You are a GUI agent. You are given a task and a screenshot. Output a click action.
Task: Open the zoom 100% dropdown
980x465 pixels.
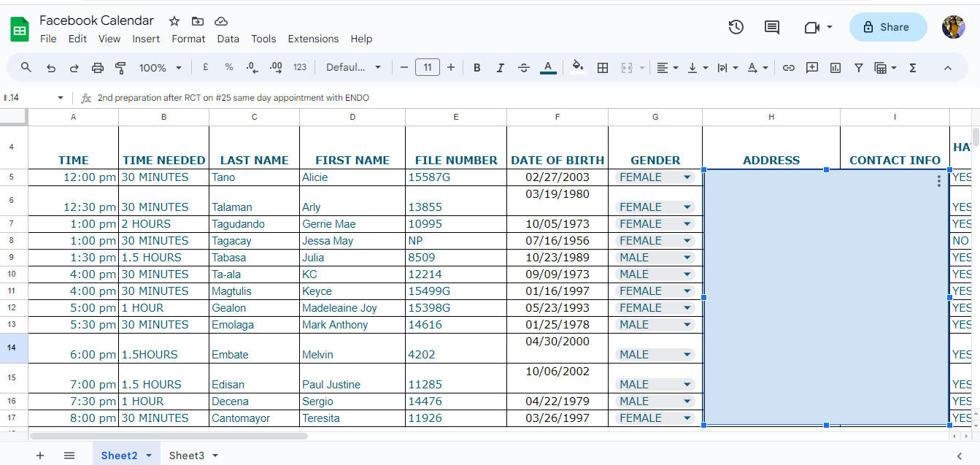[x=160, y=68]
